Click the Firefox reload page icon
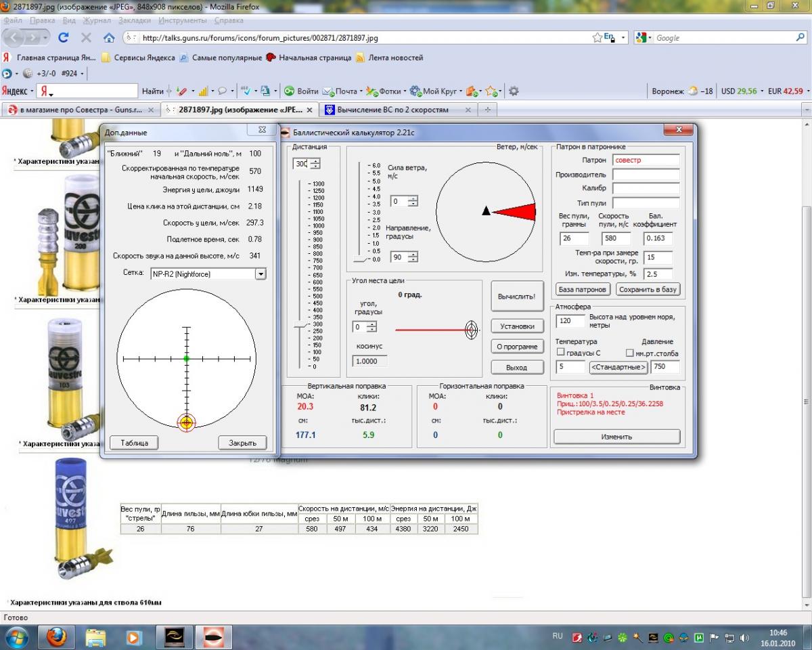This screenshot has height=650, width=812. (x=64, y=38)
